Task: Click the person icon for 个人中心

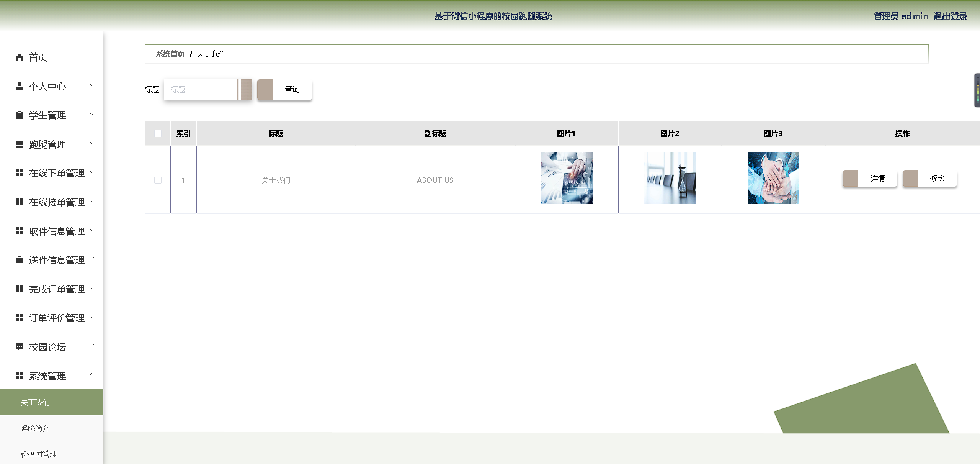Action: tap(20, 86)
